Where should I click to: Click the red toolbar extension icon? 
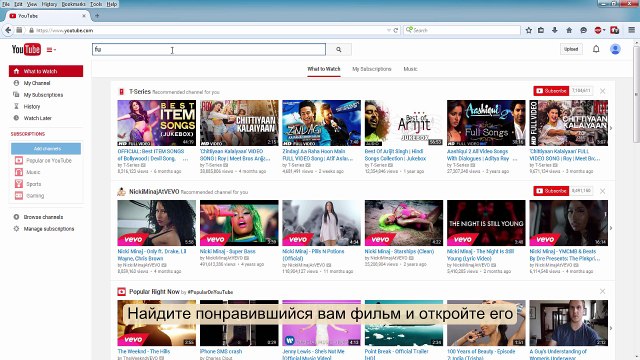pos(615,30)
